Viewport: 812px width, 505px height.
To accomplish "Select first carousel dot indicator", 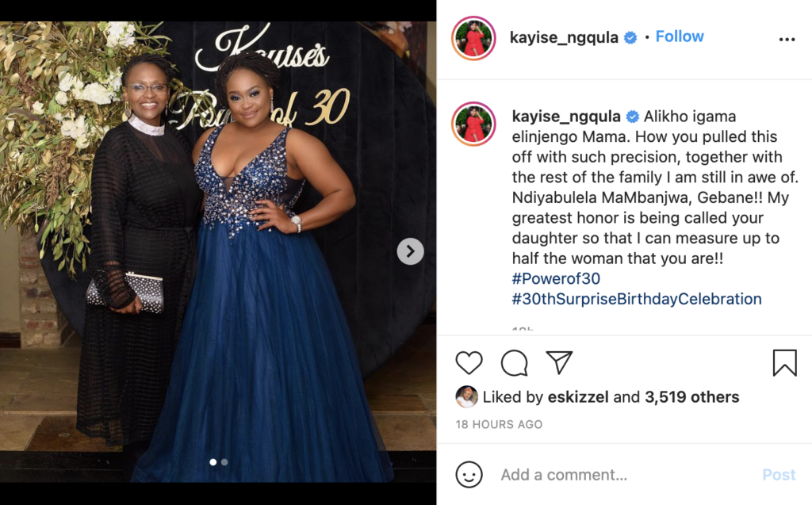I will click(213, 462).
